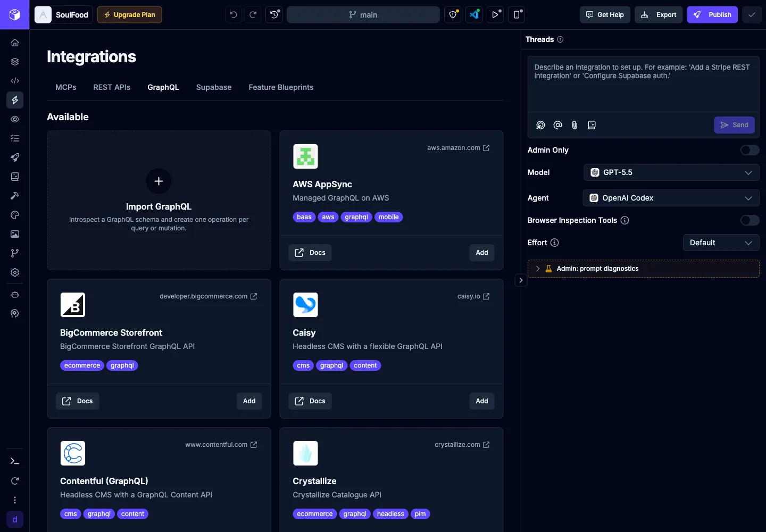Open Docs for BigCommerce Storefront
Image resolution: width=766 pixels, height=532 pixels.
(x=77, y=401)
